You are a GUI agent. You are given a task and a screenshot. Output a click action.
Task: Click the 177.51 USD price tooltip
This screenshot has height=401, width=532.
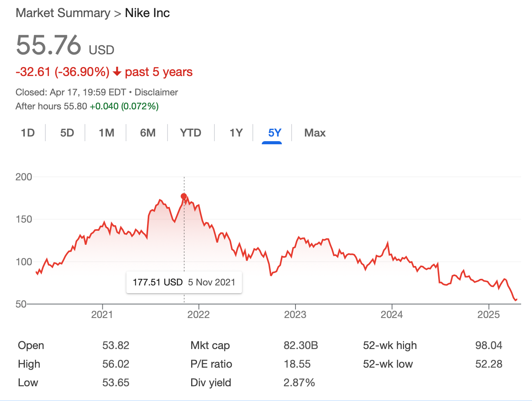184,282
